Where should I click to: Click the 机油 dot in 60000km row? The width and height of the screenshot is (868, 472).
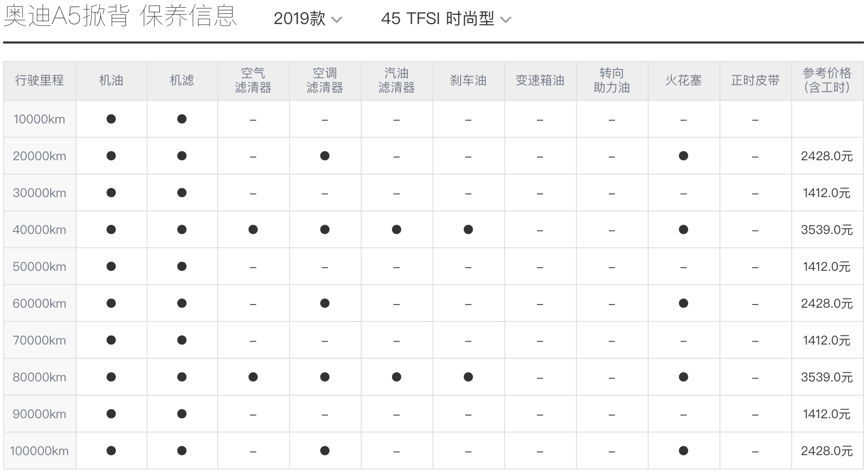(x=111, y=304)
